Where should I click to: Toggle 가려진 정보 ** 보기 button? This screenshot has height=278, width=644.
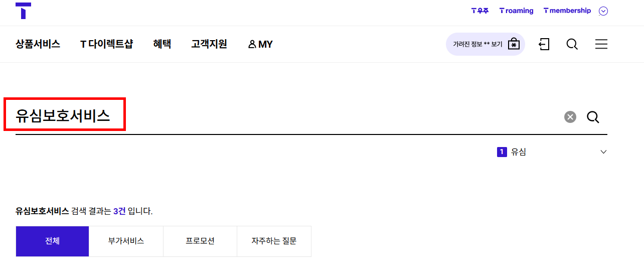(x=485, y=44)
